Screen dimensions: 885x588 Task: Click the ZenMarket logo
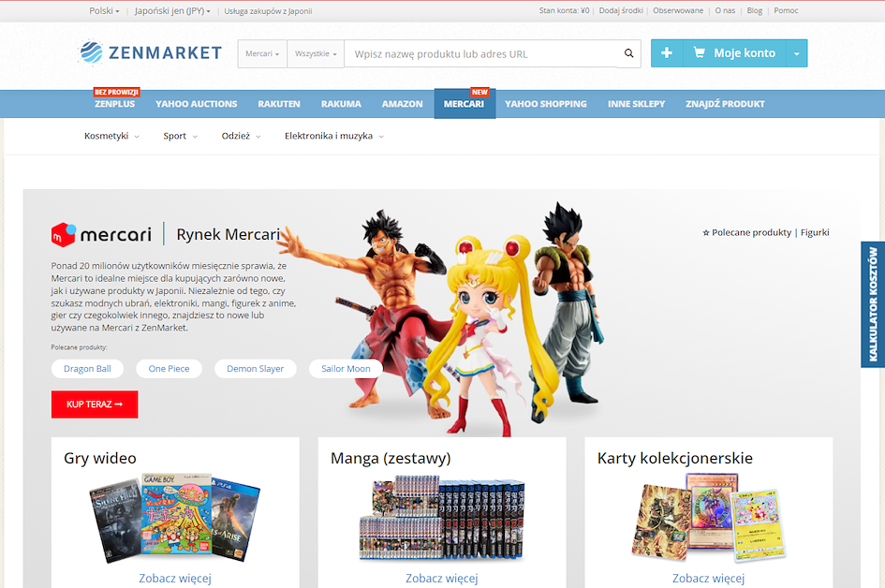pyautogui.click(x=150, y=52)
